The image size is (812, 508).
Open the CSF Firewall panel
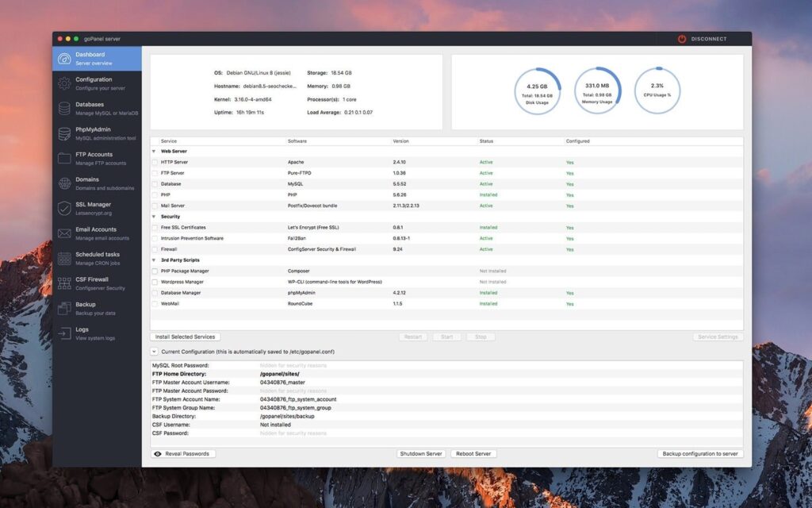coord(97,283)
